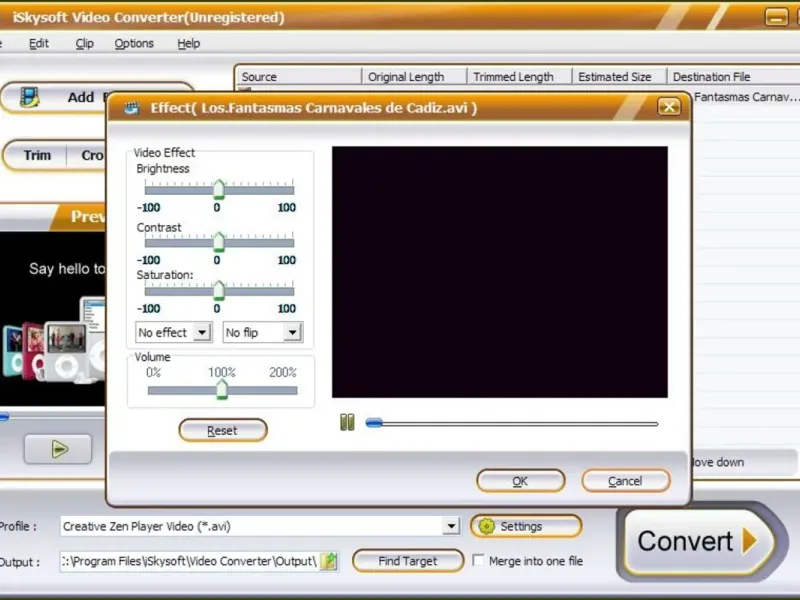Click the Find Target button

click(x=408, y=561)
